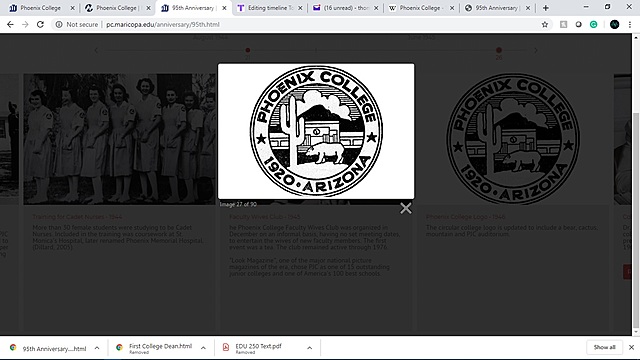The image size is (640, 360).
Task: Open Phoenix College Logo - 1946 title
Action: coord(466,217)
